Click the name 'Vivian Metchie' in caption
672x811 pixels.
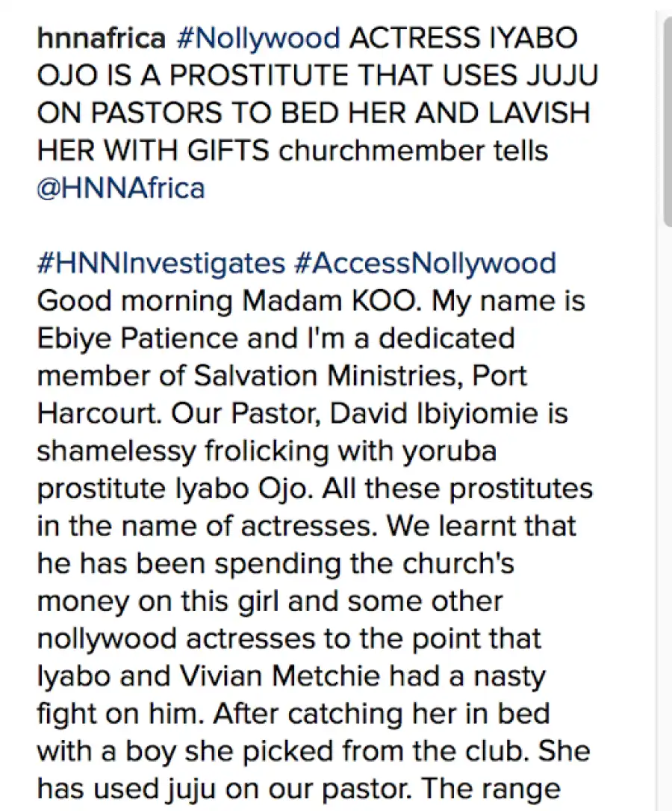click(x=280, y=676)
